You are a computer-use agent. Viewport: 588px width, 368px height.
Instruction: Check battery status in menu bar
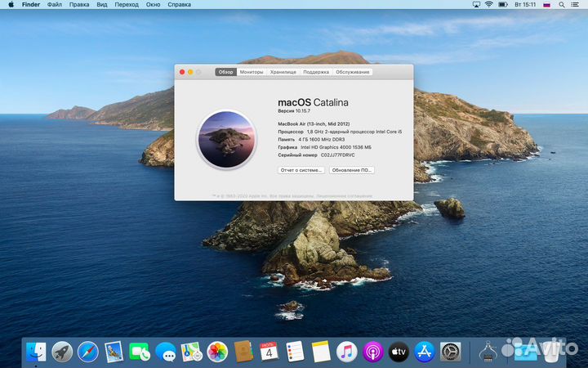[503, 5]
